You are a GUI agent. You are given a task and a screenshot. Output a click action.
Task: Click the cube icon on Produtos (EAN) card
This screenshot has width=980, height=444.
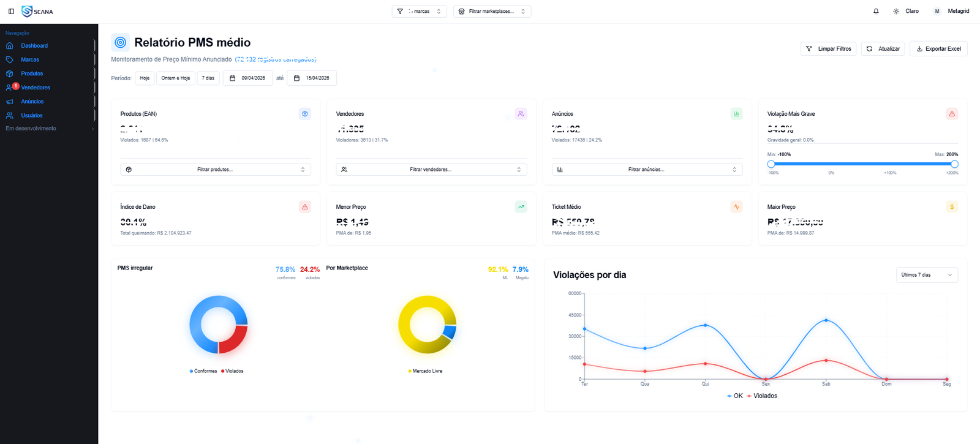click(305, 114)
